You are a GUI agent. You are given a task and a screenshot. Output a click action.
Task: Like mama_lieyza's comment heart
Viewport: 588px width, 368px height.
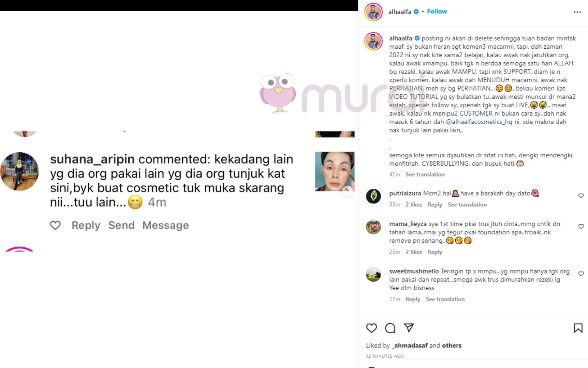pyautogui.click(x=581, y=226)
